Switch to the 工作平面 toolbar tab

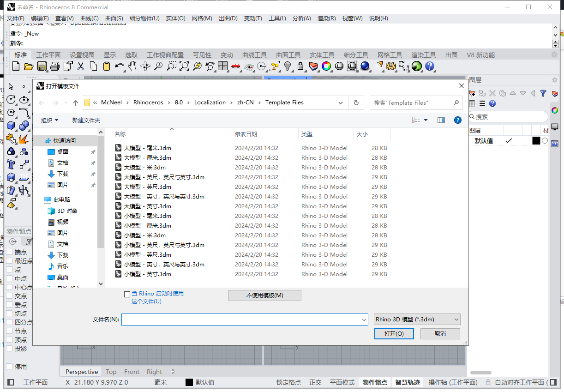[x=48, y=55]
